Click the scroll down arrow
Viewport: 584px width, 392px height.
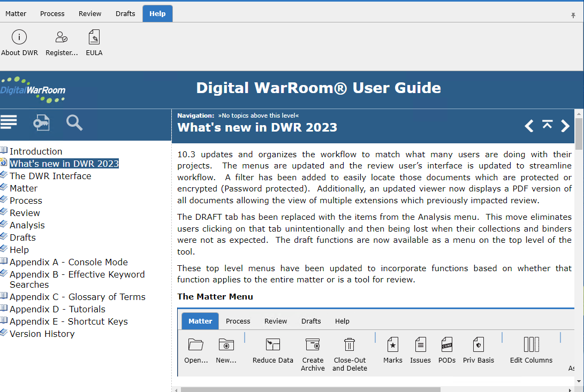(x=579, y=381)
